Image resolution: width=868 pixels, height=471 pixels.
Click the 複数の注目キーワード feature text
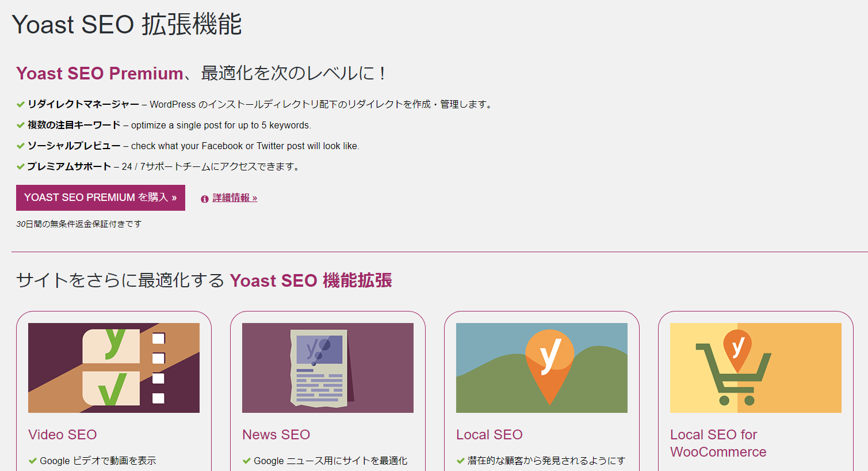(74, 125)
